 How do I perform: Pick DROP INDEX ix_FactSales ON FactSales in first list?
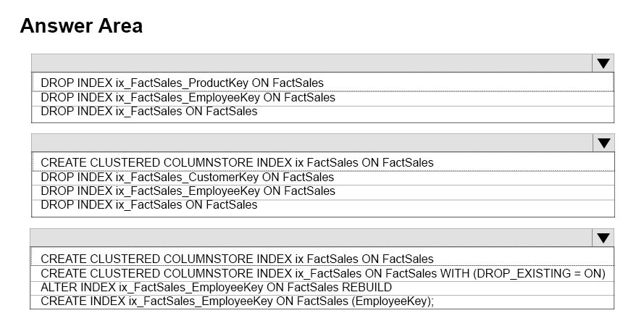click(322, 112)
